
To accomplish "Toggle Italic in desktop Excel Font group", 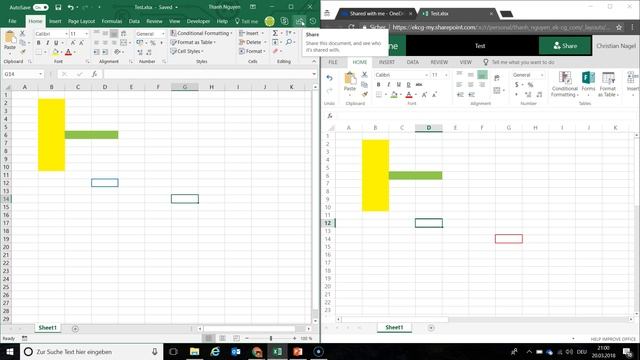I will 47,43.
